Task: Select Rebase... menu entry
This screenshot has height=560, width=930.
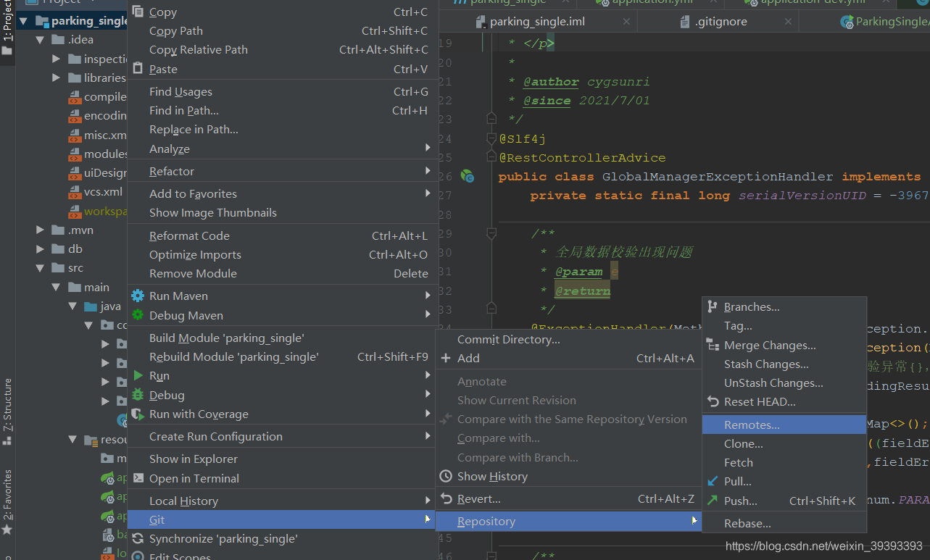Action: click(784, 523)
